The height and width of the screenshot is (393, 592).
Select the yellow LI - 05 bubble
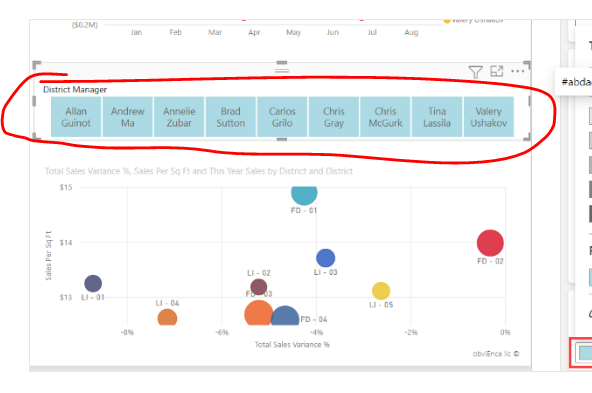tap(381, 291)
